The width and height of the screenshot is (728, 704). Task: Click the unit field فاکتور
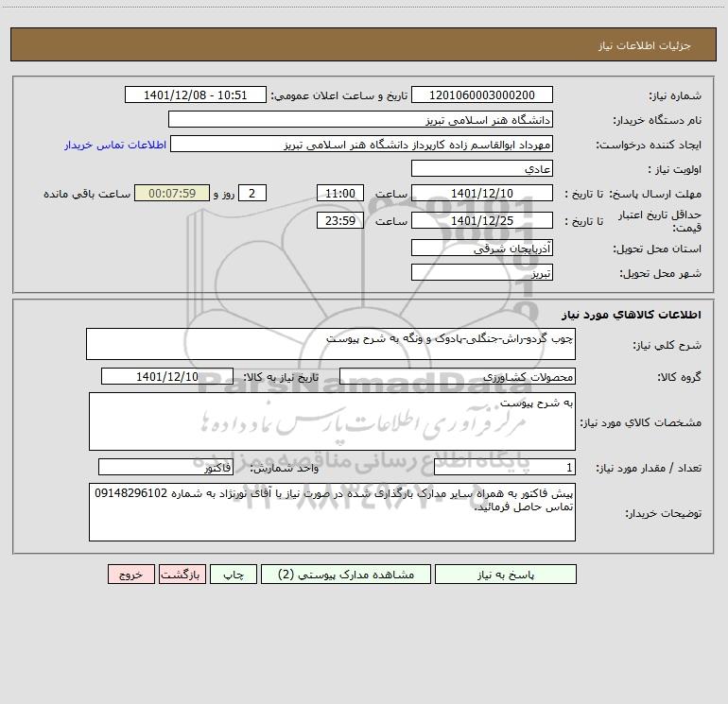[x=165, y=468]
